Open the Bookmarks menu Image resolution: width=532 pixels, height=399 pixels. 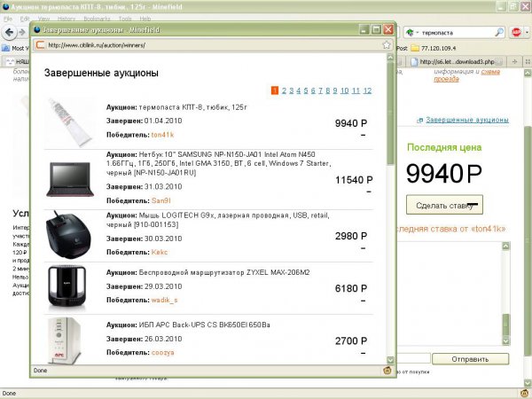click(x=97, y=19)
